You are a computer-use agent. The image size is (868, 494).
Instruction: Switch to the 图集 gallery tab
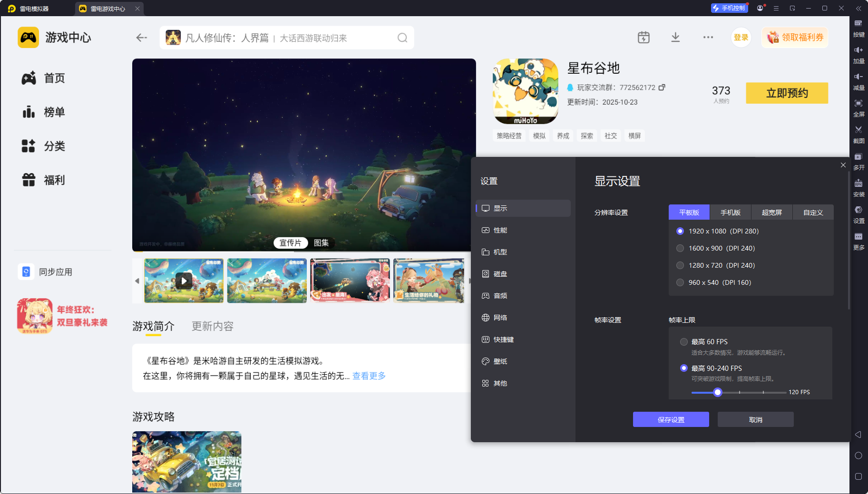(x=321, y=243)
